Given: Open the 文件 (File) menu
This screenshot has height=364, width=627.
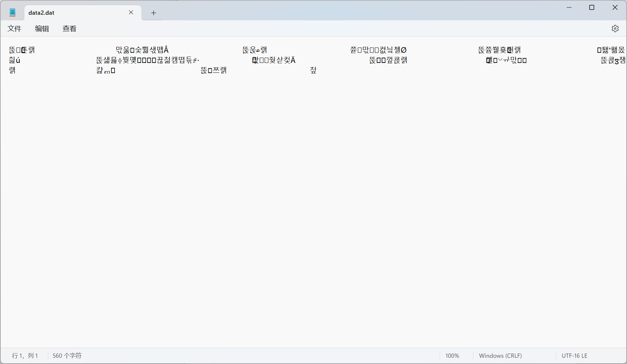Looking at the screenshot, I should [14, 29].
